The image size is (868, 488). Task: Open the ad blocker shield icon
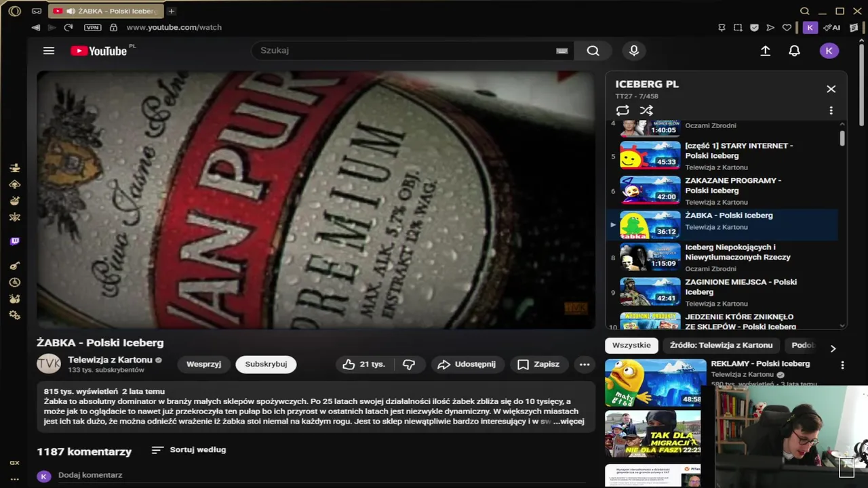click(x=754, y=28)
